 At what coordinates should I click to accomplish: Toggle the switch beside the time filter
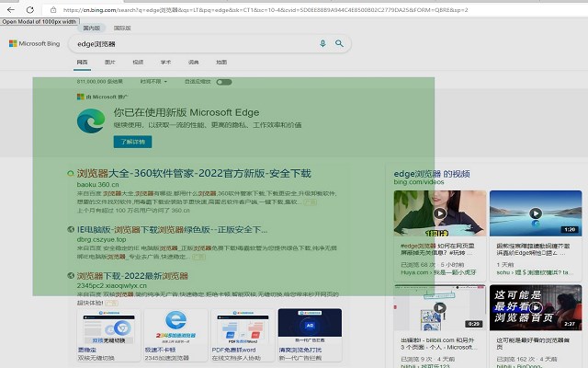pyautogui.click(x=224, y=82)
